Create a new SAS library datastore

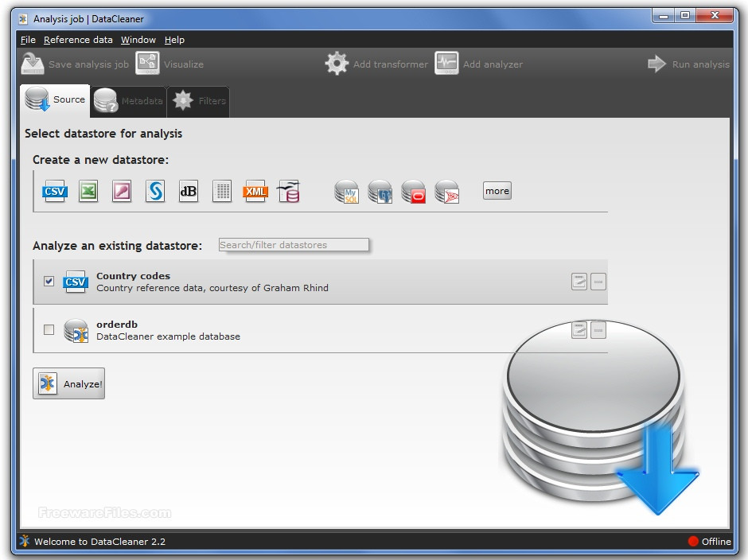[x=155, y=191]
